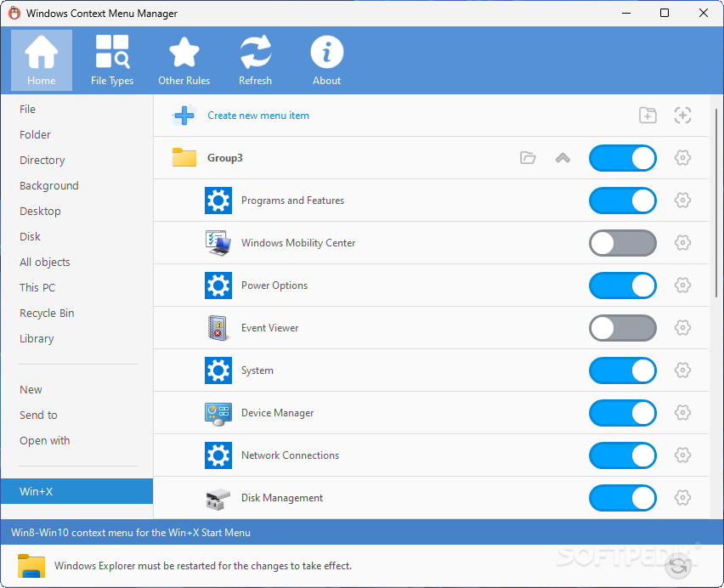
Task: Click the System gear icon tile
Action: click(218, 370)
